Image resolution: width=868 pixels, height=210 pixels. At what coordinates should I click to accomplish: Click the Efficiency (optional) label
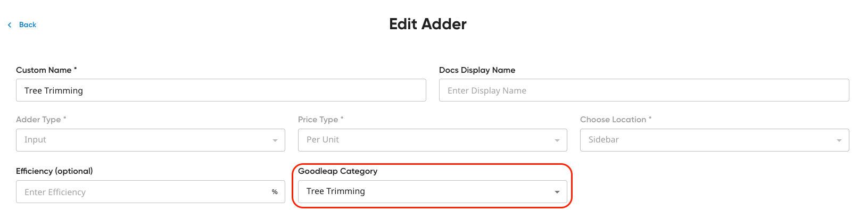click(54, 171)
